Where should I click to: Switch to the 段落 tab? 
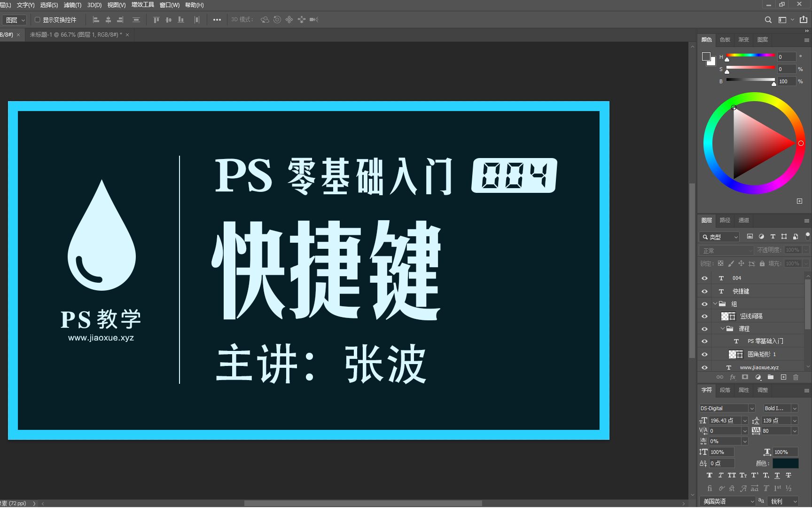click(725, 390)
